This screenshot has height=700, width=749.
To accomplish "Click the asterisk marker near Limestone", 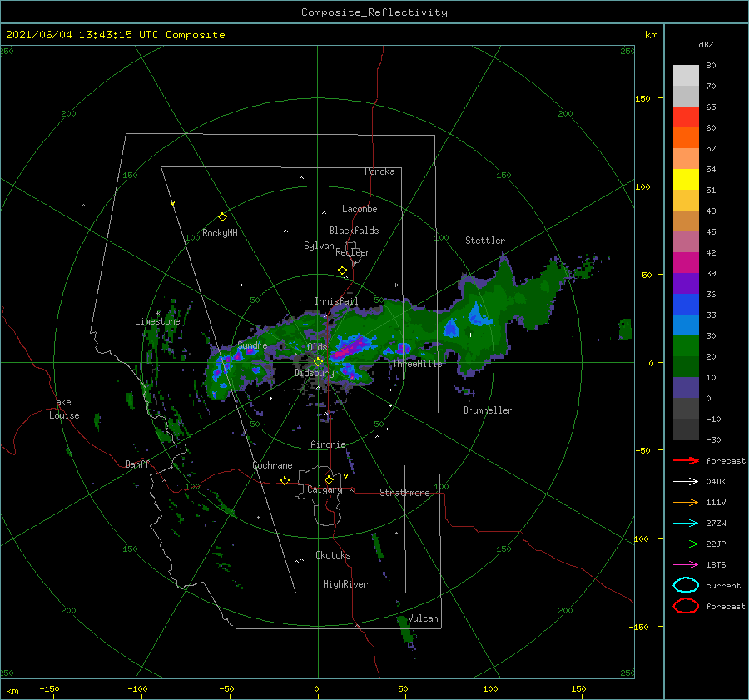I will pos(158,314).
